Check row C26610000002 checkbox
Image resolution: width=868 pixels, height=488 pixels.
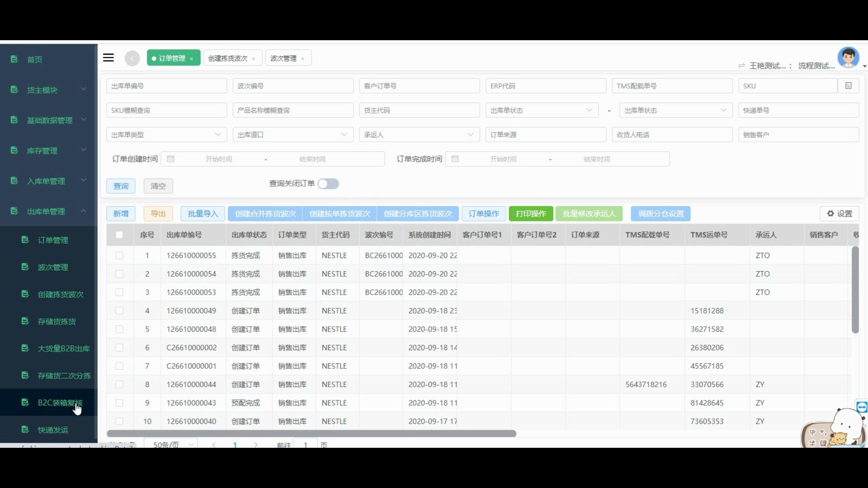tap(119, 348)
